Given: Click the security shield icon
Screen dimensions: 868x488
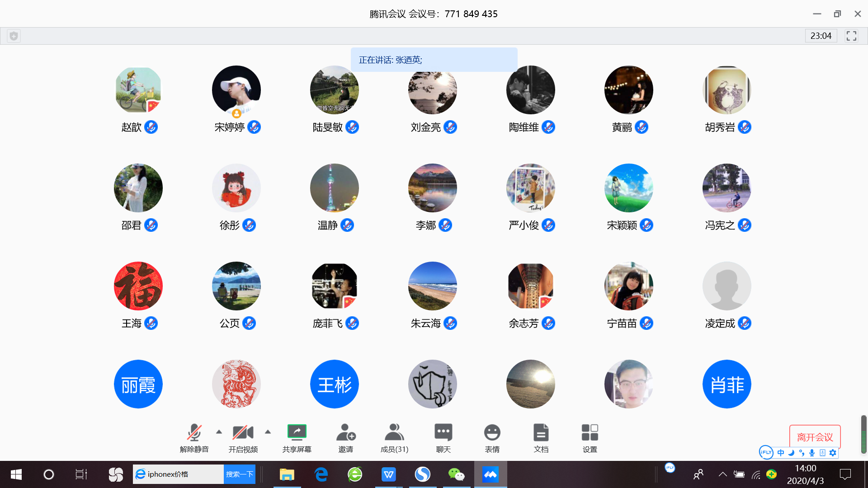Looking at the screenshot, I should pos(14,36).
